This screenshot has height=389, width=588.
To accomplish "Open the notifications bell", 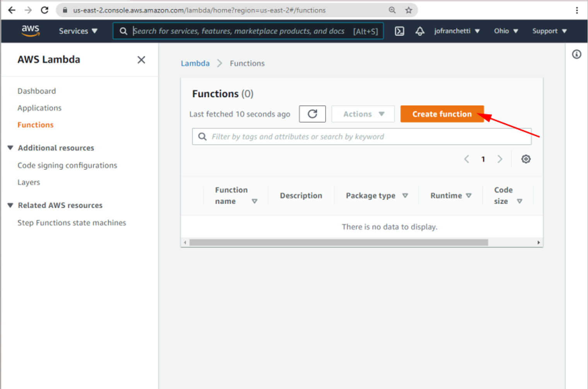I will click(420, 31).
